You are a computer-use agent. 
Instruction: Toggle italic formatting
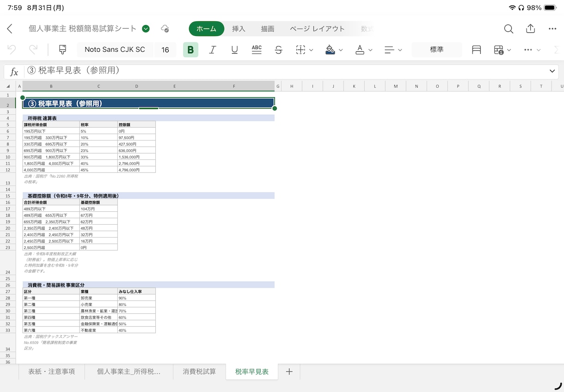(x=213, y=50)
